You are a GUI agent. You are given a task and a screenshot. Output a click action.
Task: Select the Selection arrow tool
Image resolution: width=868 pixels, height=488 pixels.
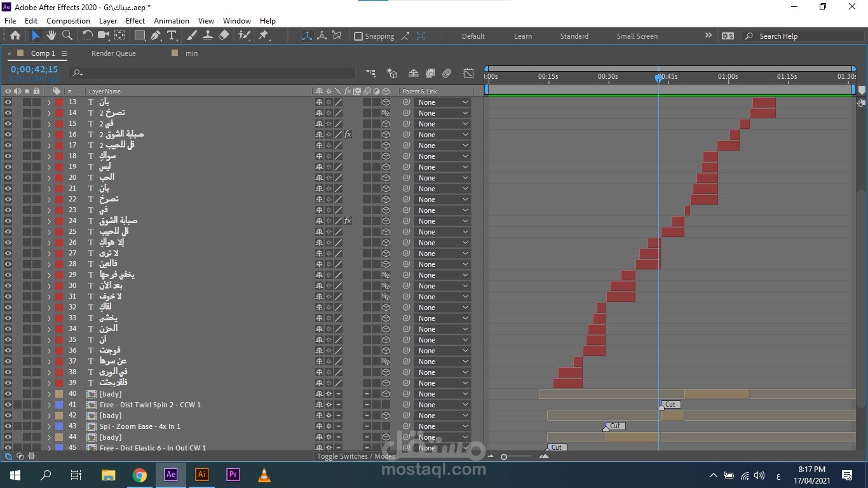[36, 36]
